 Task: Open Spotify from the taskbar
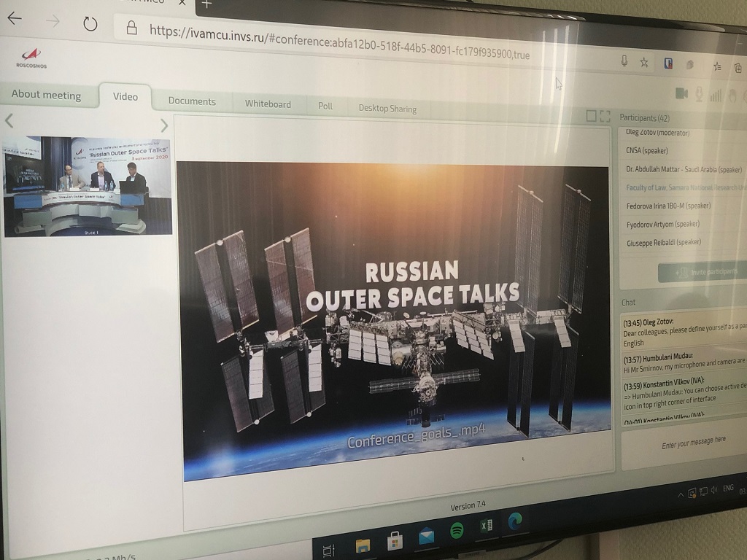click(457, 530)
